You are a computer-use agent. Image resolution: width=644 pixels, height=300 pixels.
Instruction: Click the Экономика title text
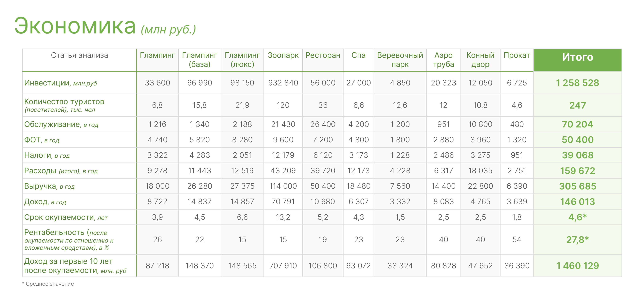tap(75, 26)
